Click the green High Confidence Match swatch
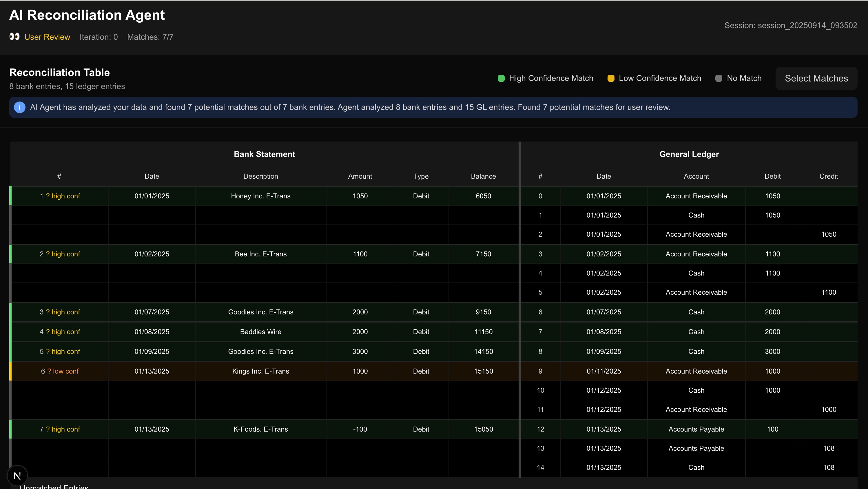 (x=501, y=78)
